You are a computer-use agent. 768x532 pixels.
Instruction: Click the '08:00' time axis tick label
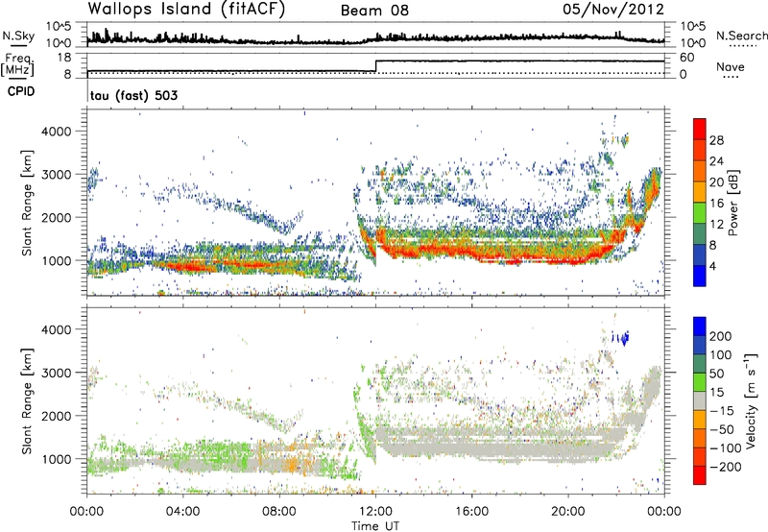click(279, 512)
